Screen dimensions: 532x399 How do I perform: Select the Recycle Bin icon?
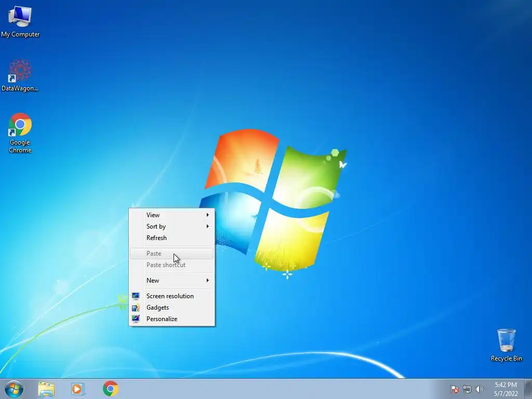[x=506, y=345]
